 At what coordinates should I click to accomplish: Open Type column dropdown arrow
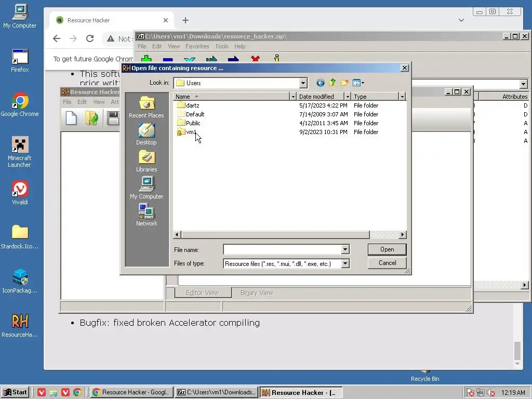pyautogui.click(x=402, y=97)
